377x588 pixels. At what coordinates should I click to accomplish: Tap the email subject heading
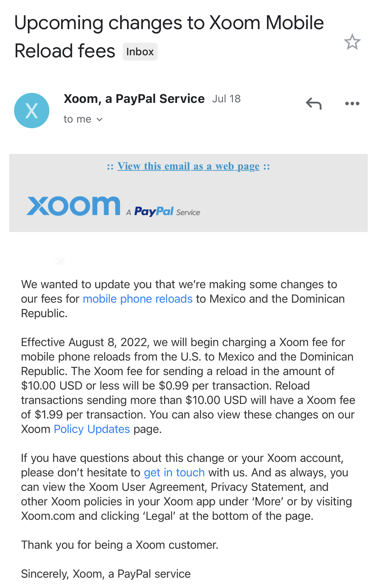pos(169,36)
